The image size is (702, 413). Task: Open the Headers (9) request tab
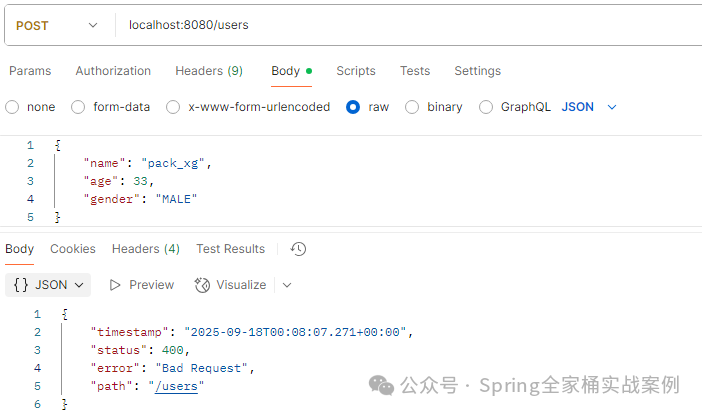[x=209, y=71]
